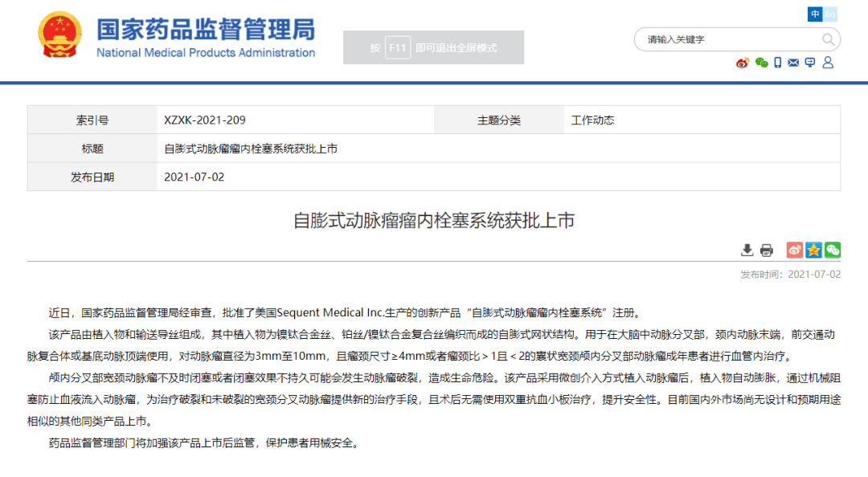Click the magnifier search icon

click(x=828, y=39)
